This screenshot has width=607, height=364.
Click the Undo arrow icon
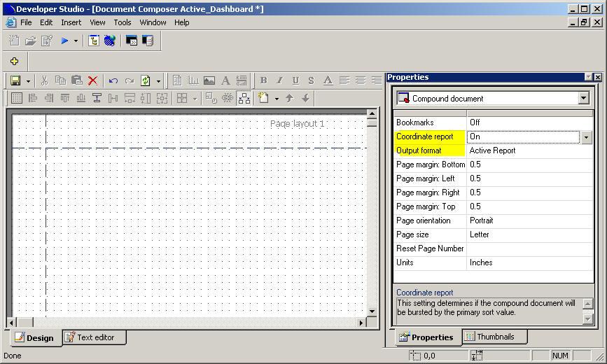(x=113, y=80)
